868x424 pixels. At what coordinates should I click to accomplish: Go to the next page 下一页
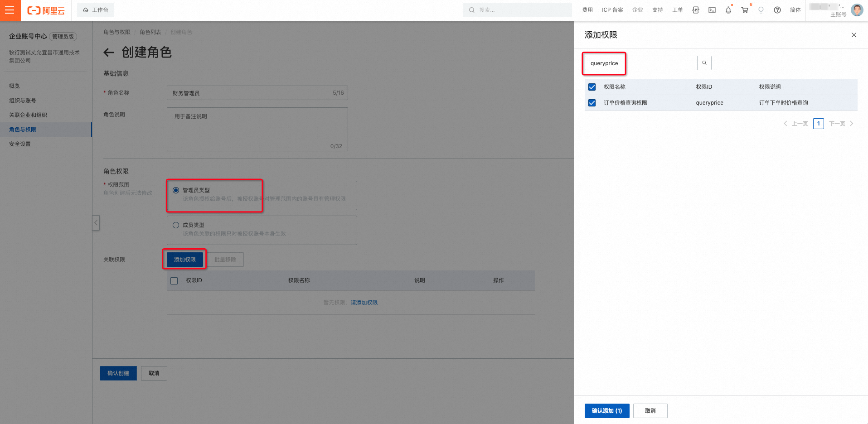pos(841,124)
